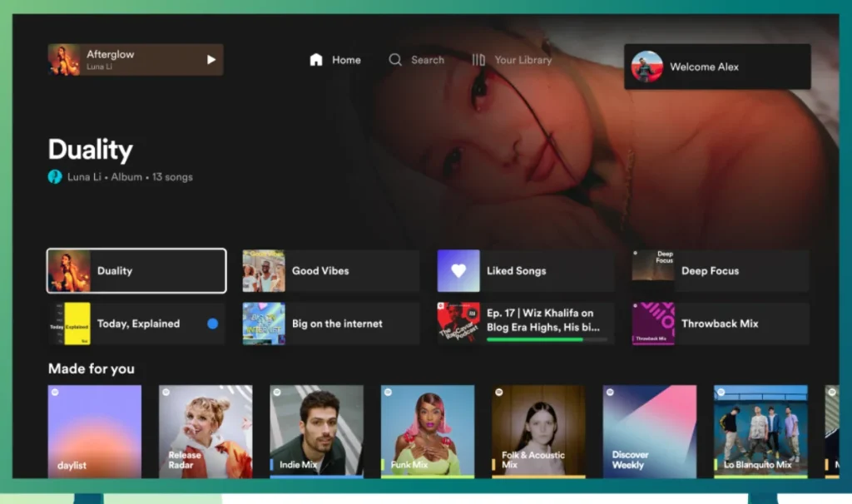This screenshot has width=852, height=504.
Task: Click the Spotify logo on Lo Blanquito card
Action: (x=721, y=392)
